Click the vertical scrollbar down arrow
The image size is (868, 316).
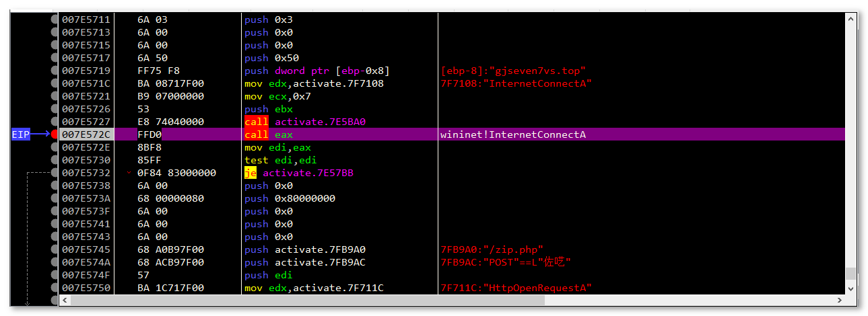click(x=851, y=288)
